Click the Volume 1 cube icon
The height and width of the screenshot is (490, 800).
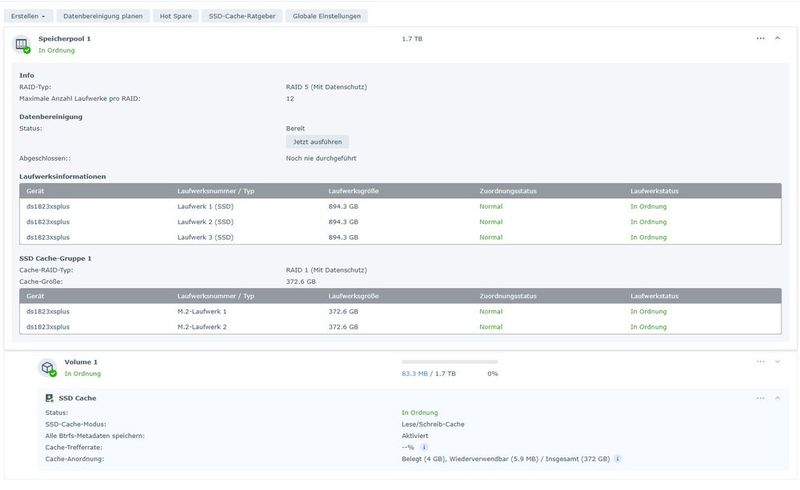47,368
